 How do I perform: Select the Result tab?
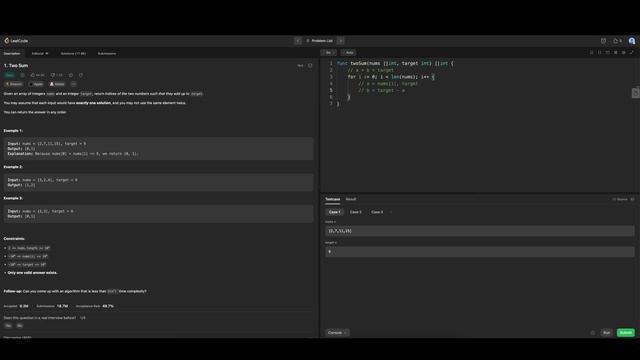tap(351, 199)
